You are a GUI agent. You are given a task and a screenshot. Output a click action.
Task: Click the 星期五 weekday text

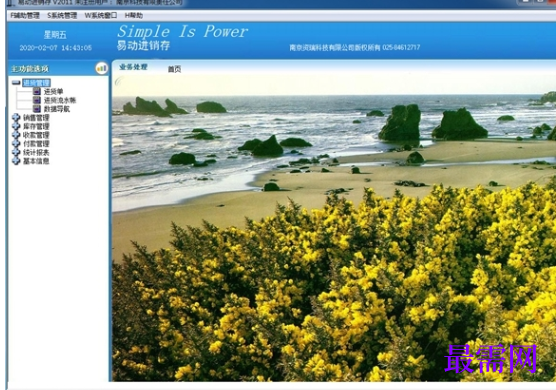[55, 35]
